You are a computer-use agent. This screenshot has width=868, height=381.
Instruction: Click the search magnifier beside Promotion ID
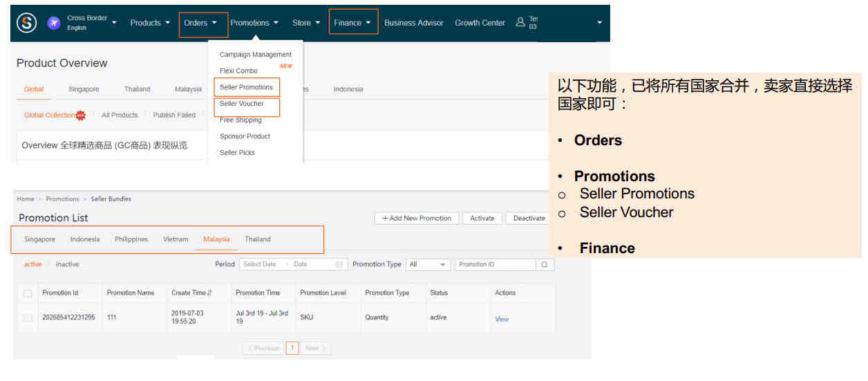point(545,264)
